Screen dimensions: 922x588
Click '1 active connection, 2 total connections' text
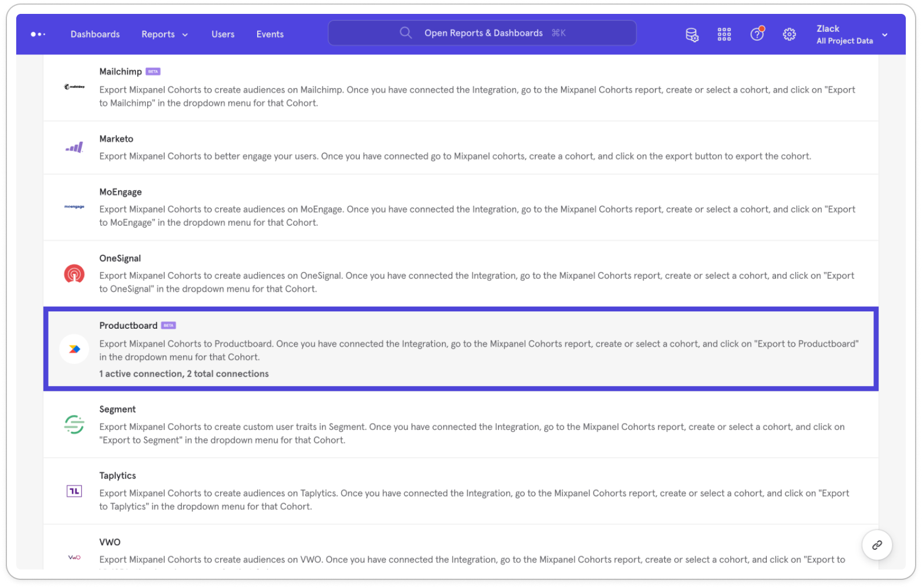184,374
